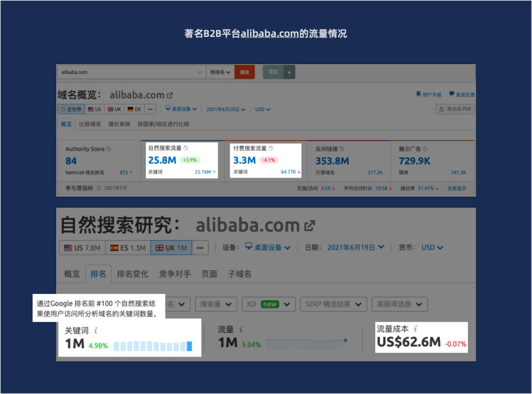Screen dimensions: 532x394
Task: Select UK 1M database
Action: (x=171, y=248)
